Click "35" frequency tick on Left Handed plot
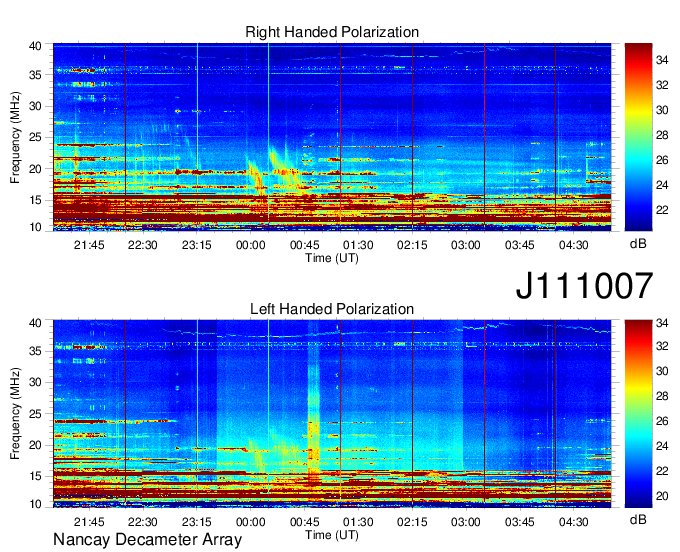This screenshot has height=552, width=680. pos(35,351)
